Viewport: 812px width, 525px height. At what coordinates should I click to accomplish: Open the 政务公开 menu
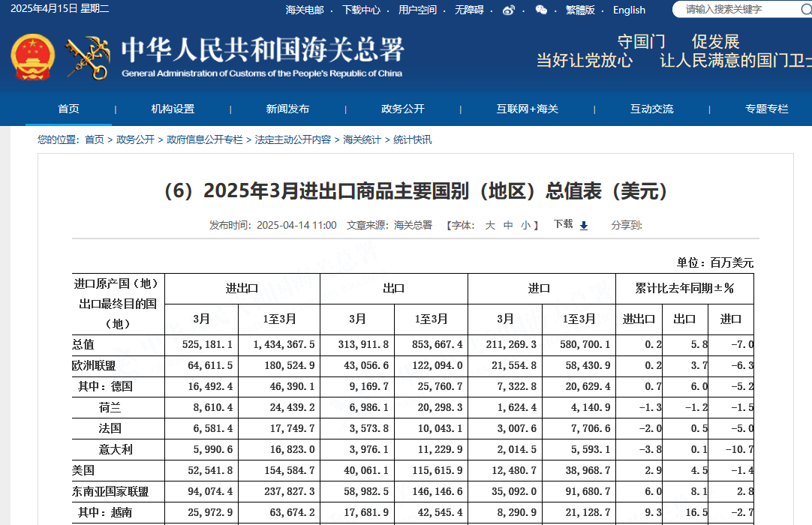[x=402, y=109]
